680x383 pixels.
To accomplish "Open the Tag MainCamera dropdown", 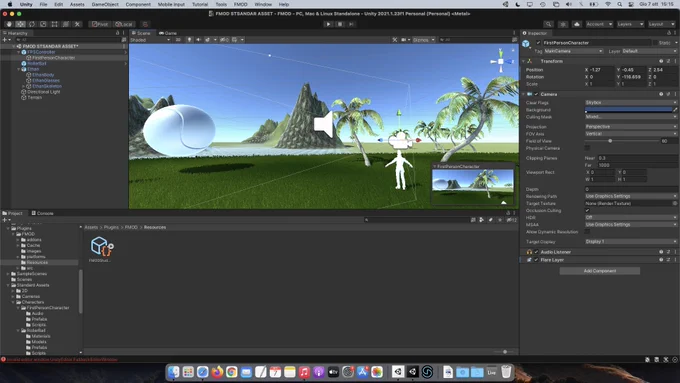I will click(573, 51).
